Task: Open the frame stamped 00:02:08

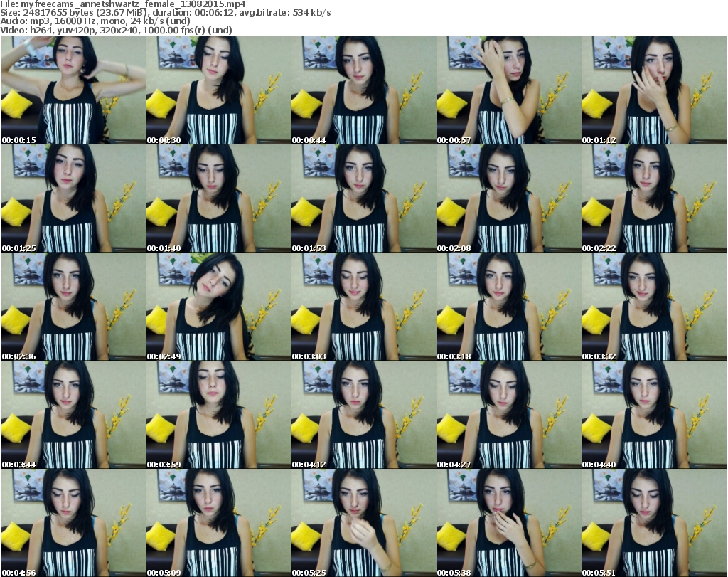Action: (x=508, y=198)
